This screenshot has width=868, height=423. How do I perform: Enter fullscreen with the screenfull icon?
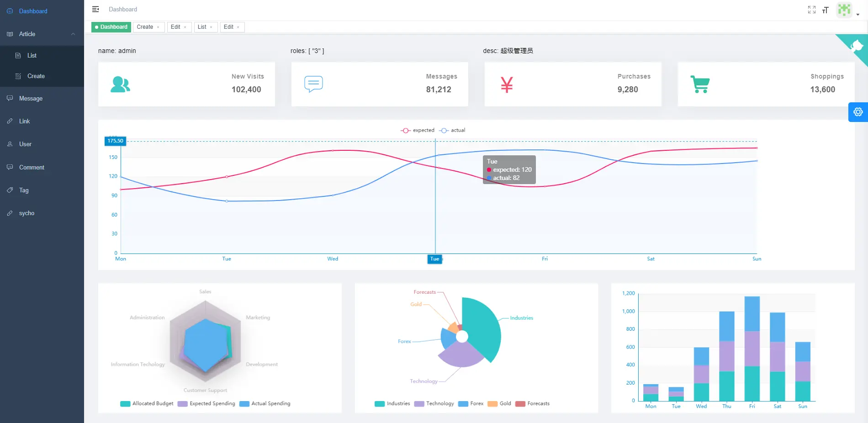pos(812,10)
